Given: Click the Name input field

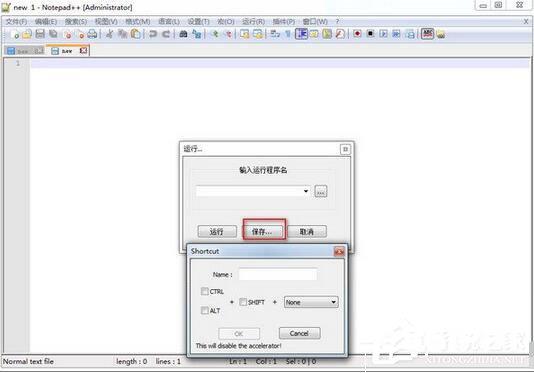Looking at the screenshot, I should point(278,274).
